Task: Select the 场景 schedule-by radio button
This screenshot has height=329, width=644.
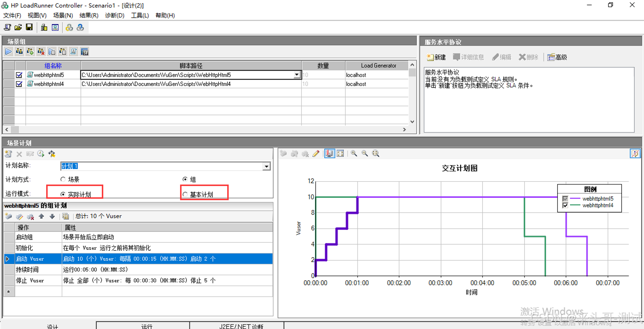Action: coord(63,179)
